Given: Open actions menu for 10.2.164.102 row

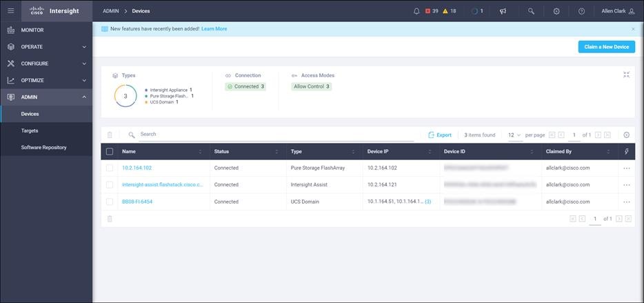Looking at the screenshot, I should point(626,168).
